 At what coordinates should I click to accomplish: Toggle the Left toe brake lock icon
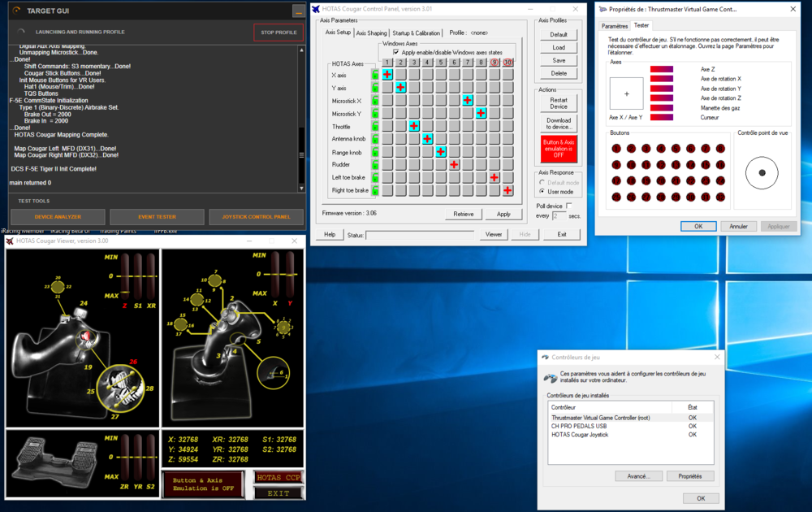point(375,178)
